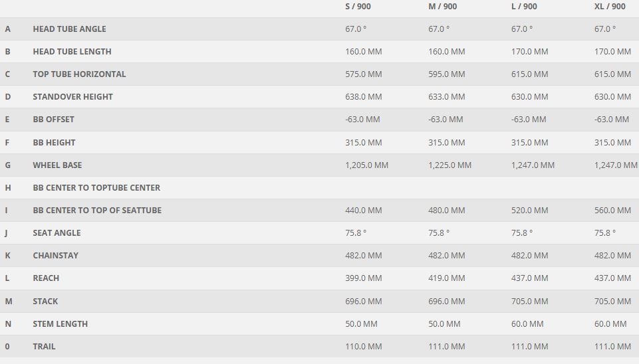The image size is (639, 364).
Task: Click the REACH row label
Action: 46,278
